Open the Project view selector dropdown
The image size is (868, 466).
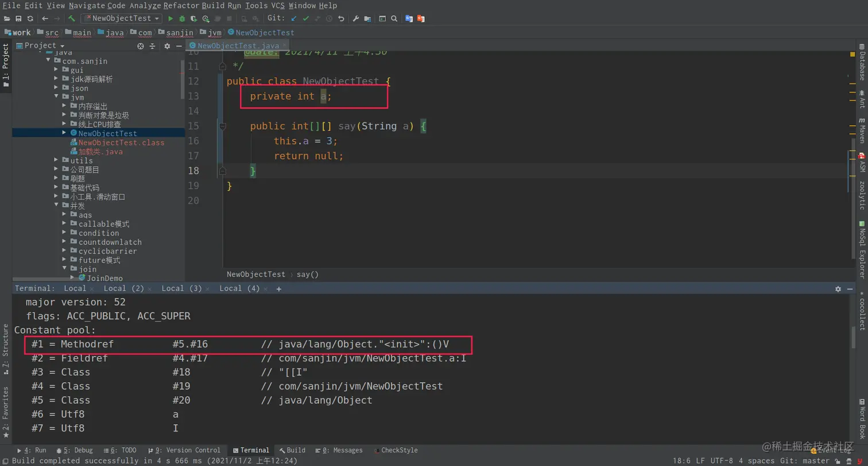[x=40, y=45]
